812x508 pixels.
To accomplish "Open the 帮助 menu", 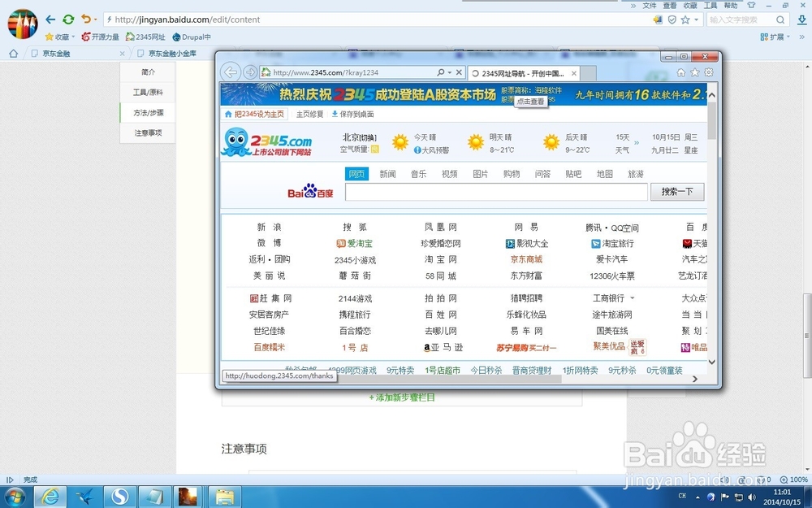I will [x=731, y=5].
